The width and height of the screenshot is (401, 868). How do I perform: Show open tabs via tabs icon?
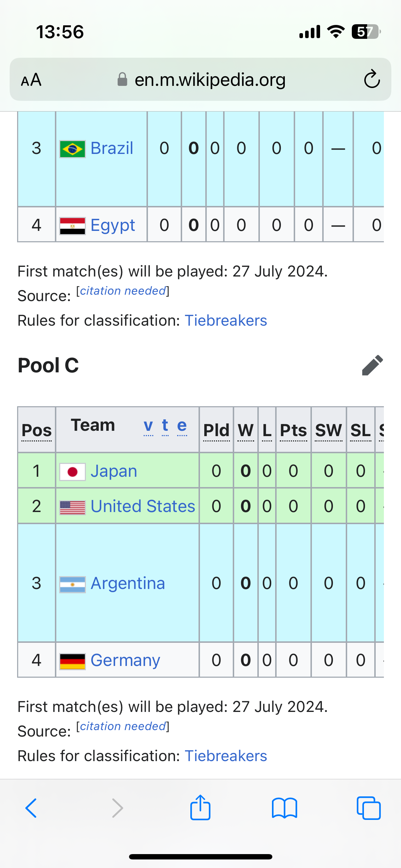pos(369,808)
